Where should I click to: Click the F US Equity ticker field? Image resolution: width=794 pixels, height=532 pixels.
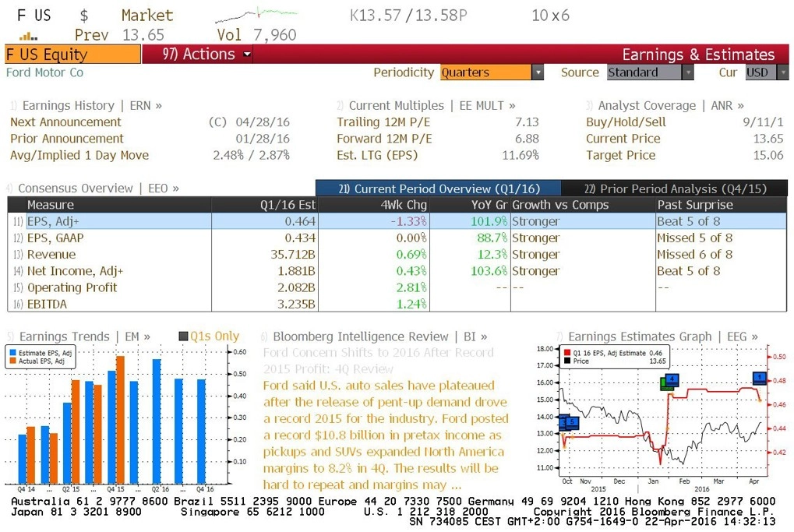pyautogui.click(x=73, y=55)
